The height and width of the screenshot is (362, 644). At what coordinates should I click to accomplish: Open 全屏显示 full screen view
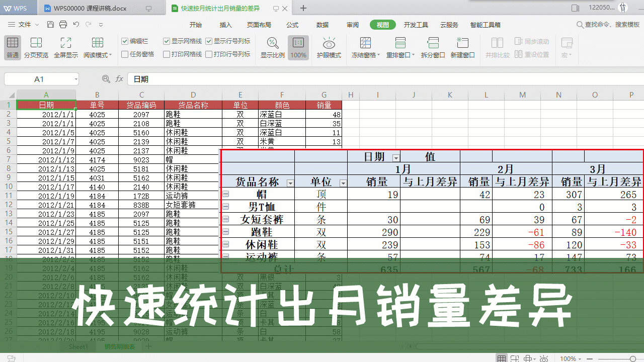66,48
